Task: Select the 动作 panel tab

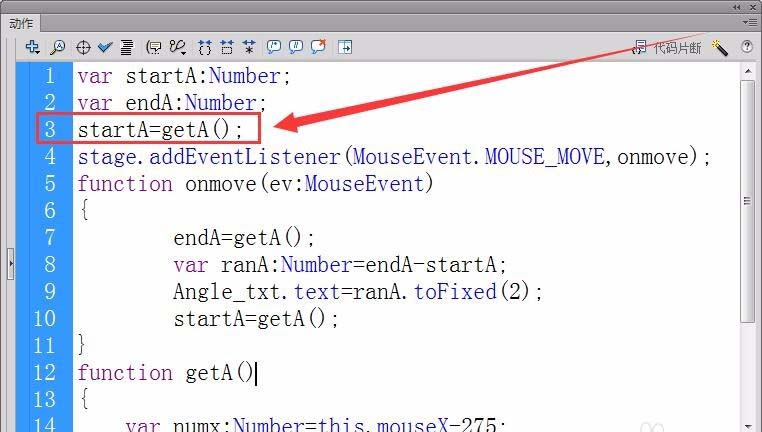Action: [21, 23]
